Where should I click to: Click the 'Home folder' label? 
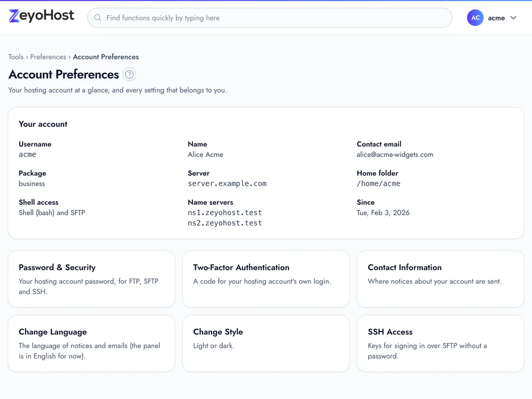point(377,173)
